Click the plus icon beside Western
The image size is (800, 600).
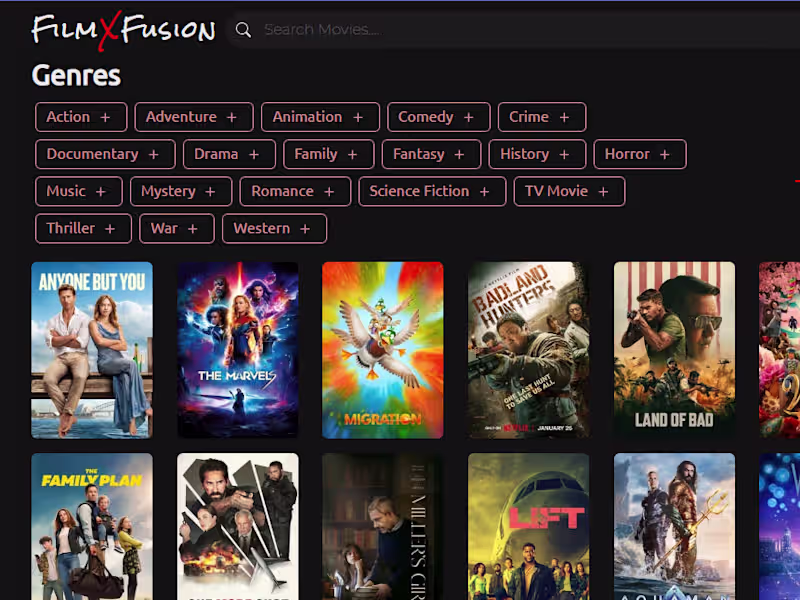(305, 229)
